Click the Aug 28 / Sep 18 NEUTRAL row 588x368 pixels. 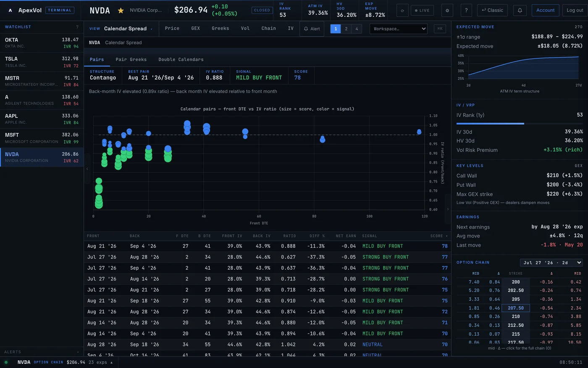[x=268, y=344]
